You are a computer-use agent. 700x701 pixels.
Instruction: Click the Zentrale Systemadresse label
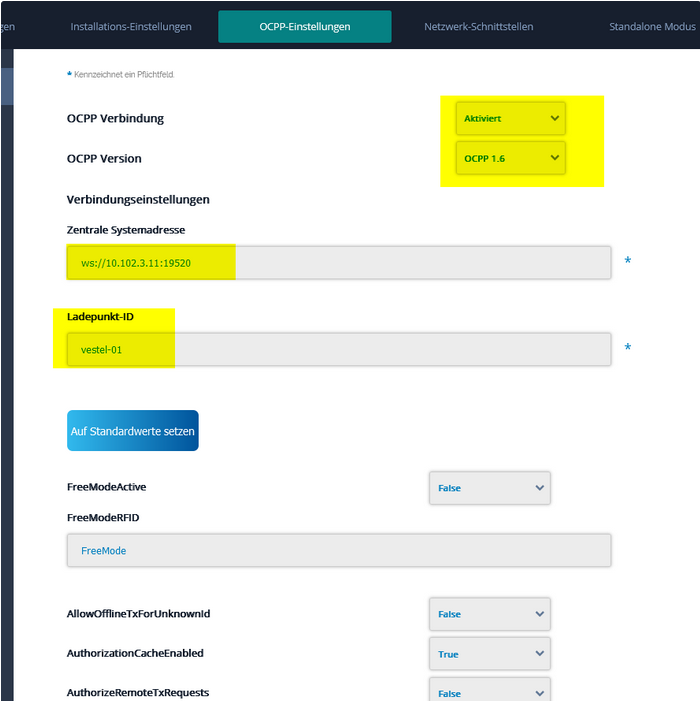point(126,230)
